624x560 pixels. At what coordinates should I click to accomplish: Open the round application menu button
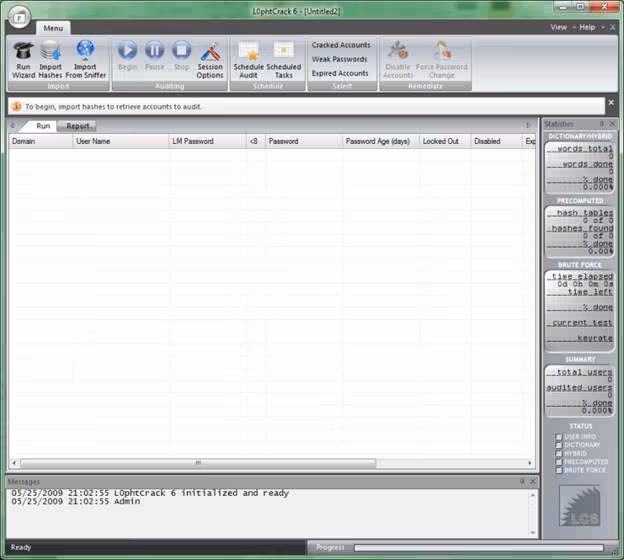pos(19,18)
